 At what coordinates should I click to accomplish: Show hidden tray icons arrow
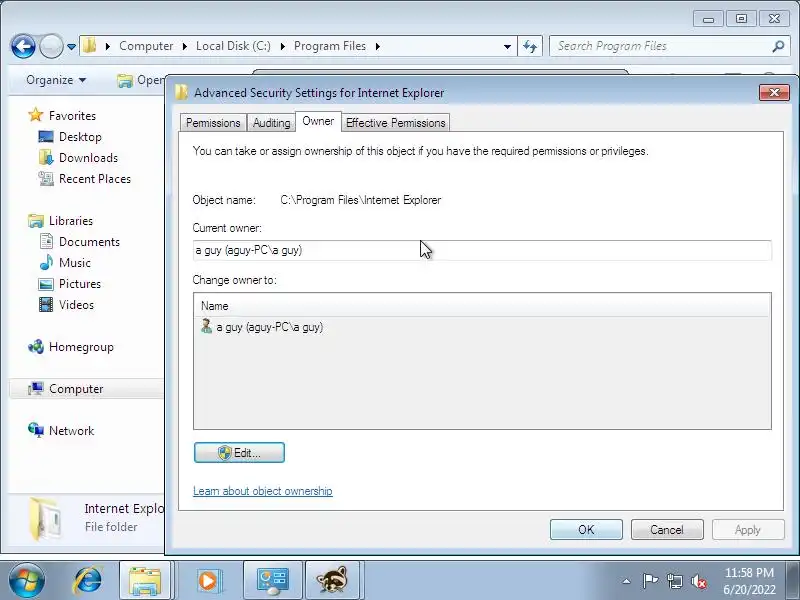click(x=627, y=581)
